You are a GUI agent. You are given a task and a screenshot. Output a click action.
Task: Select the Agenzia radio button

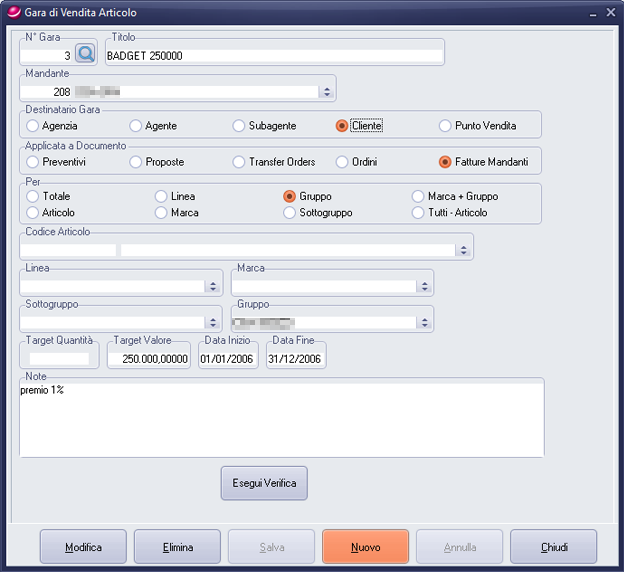tap(33, 126)
